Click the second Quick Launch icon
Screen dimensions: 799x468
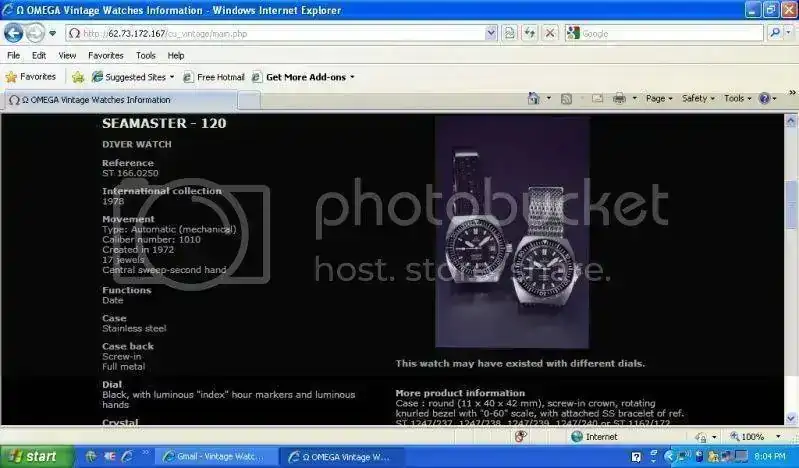coord(109,456)
